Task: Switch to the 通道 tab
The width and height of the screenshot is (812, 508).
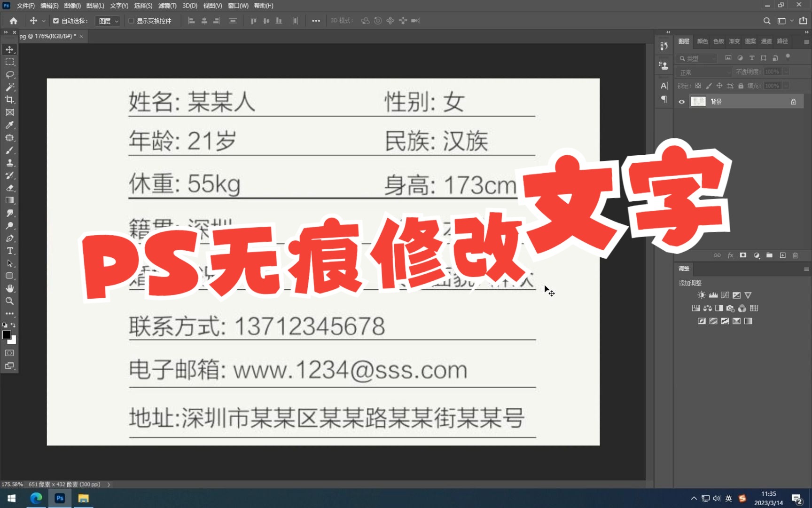Action: point(766,41)
